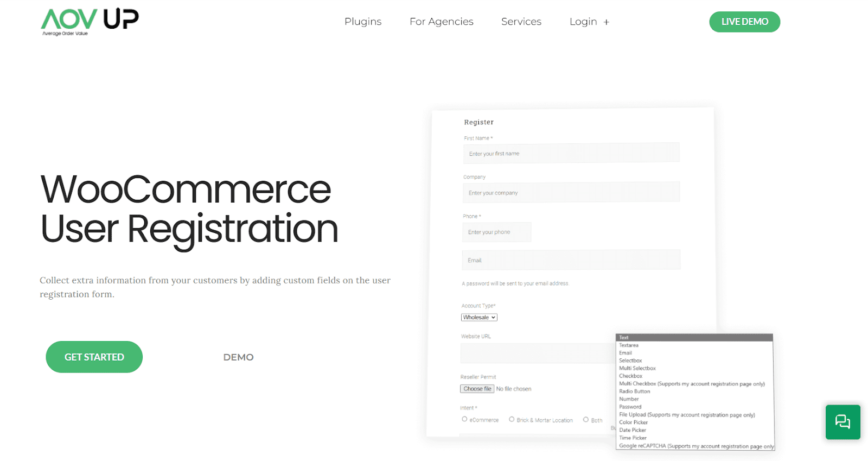Open the chat widget icon
This screenshot has height=461, width=868.
tap(843, 422)
